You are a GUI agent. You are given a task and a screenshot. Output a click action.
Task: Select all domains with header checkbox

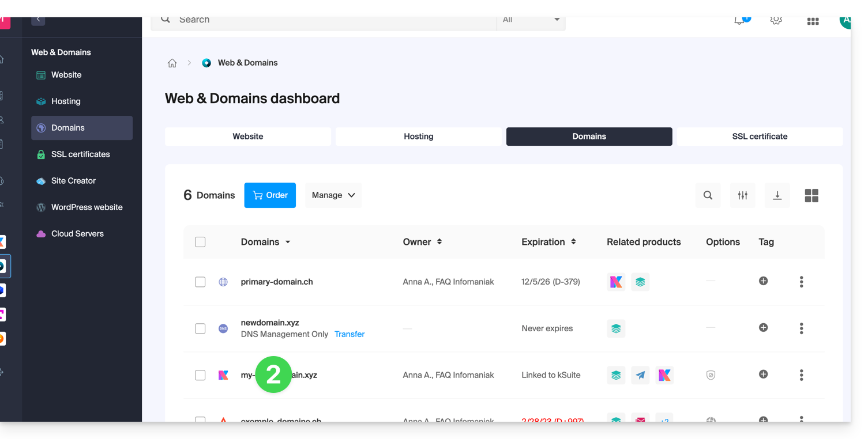coord(200,242)
